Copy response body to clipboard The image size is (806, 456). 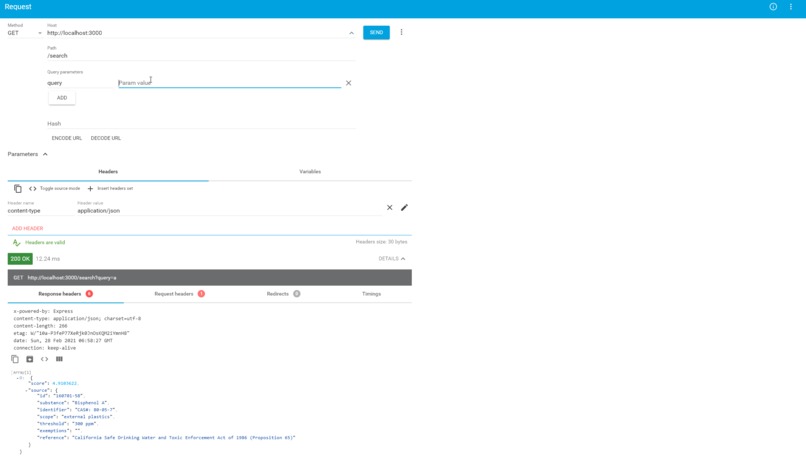point(15,359)
